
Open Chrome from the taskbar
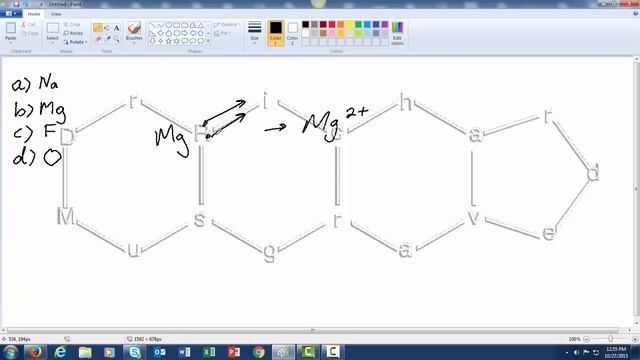[258, 352]
